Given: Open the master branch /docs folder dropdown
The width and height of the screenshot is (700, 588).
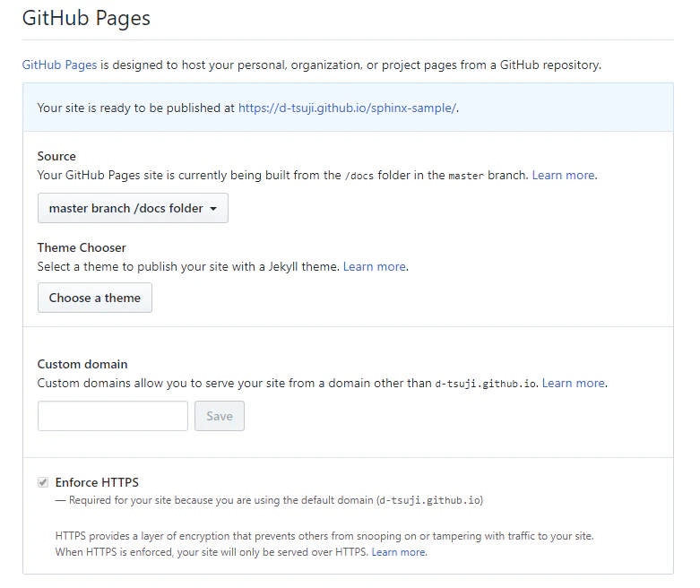Looking at the screenshot, I should [133, 208].
